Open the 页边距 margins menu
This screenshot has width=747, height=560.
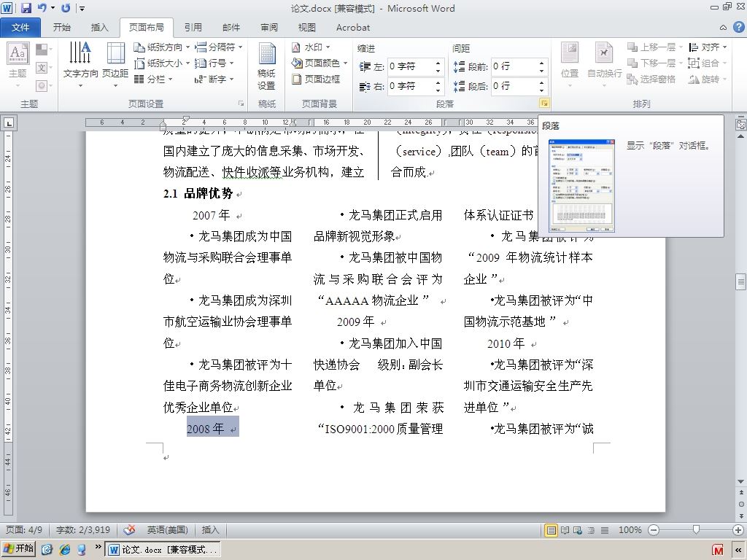click(x=115, y=65)
